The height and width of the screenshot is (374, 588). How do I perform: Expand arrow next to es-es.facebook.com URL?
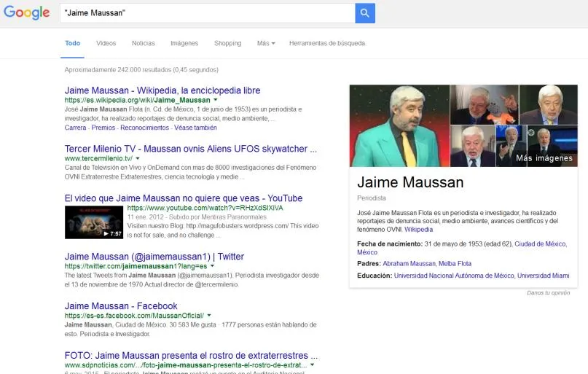click(209, 316)
